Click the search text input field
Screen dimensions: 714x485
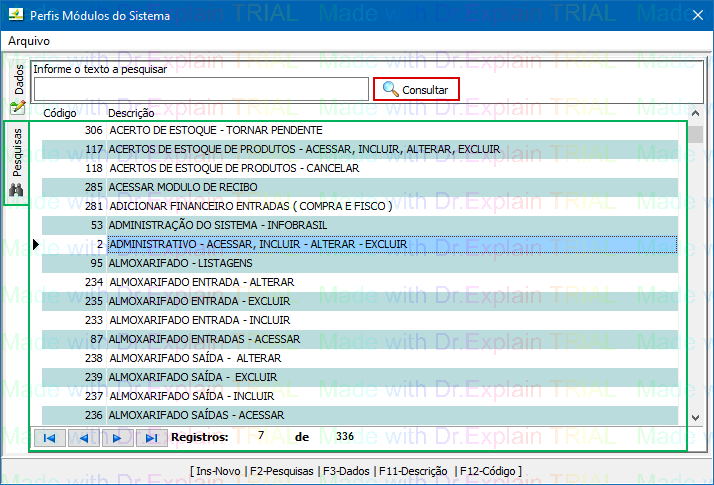pos(201,90)
